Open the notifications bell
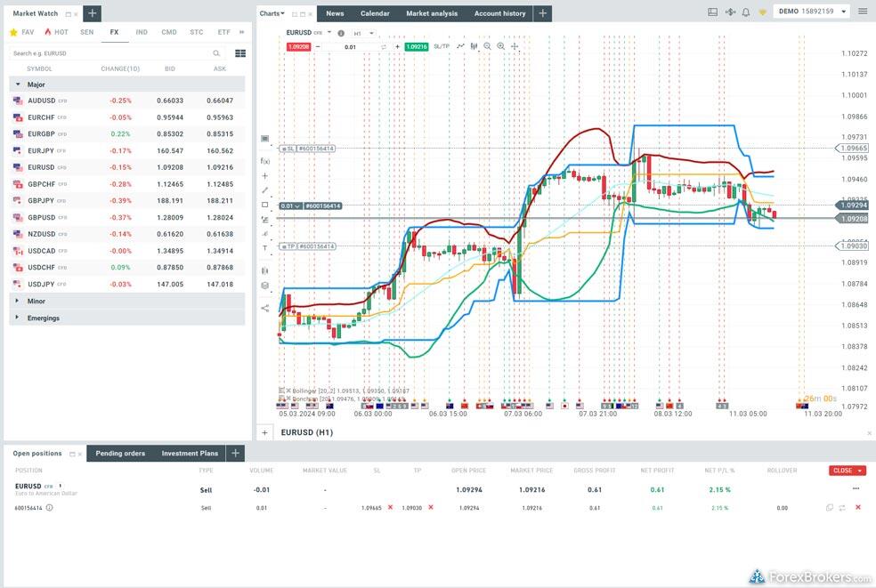The image size is (876, 588). click(x=745, y=12)
